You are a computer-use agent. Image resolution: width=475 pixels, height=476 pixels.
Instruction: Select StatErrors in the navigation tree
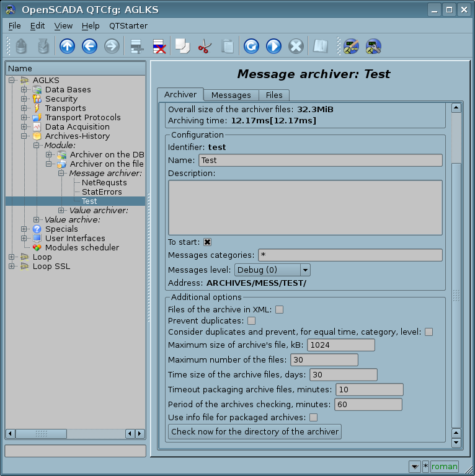point(102,192)
